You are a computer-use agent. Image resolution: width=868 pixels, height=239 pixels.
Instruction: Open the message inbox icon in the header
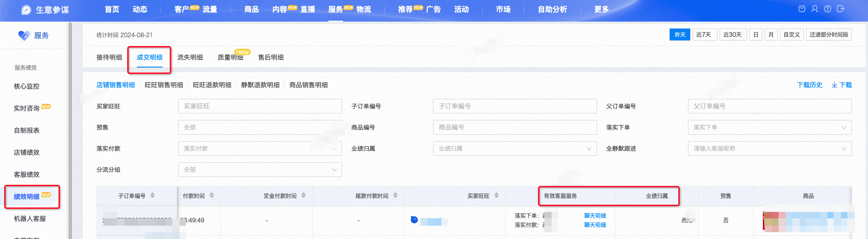click(x=802, y=9)
